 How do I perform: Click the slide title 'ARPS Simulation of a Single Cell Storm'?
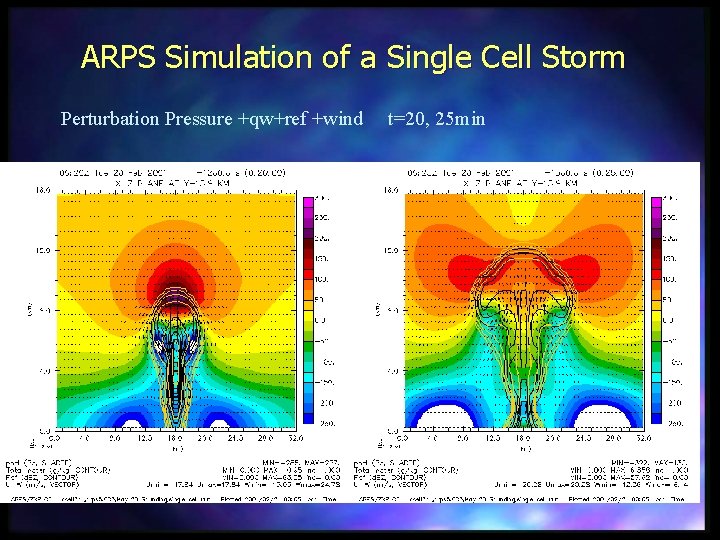(353, 58)
